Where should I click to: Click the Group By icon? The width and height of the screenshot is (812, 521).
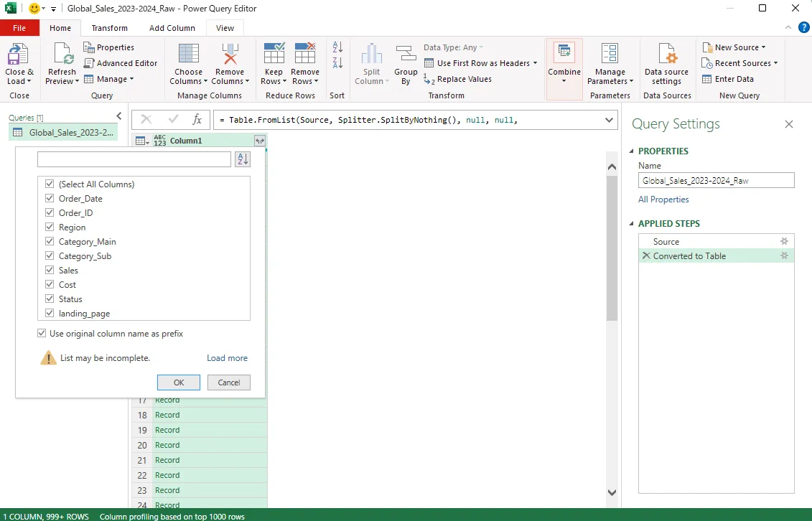pyautogui.click(x=406, y=55)
